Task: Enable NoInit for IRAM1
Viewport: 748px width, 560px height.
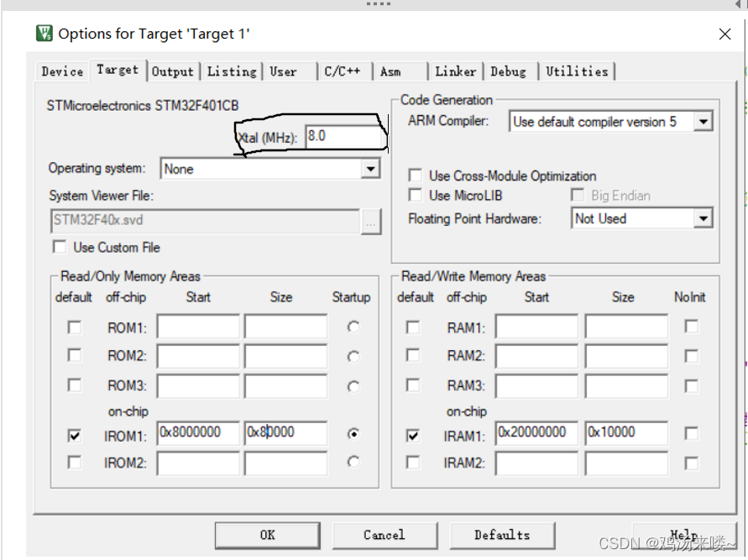Action: (x=691, y=433)
